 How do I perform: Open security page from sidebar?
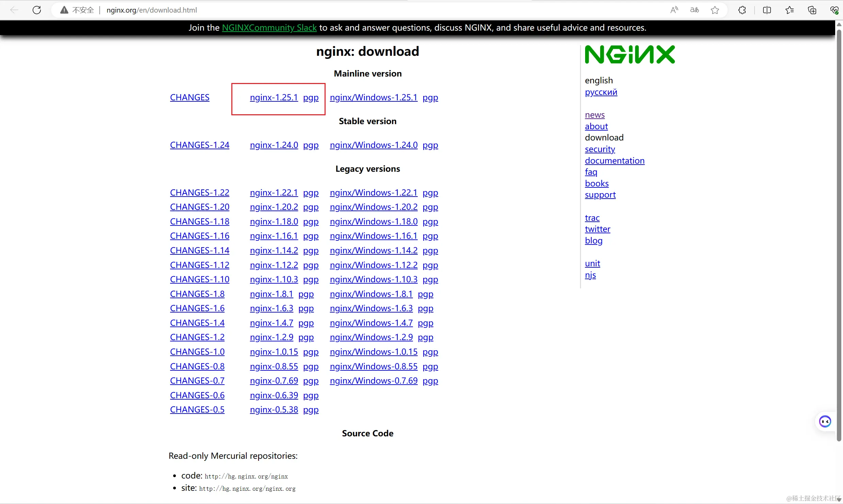coord(600,149)
